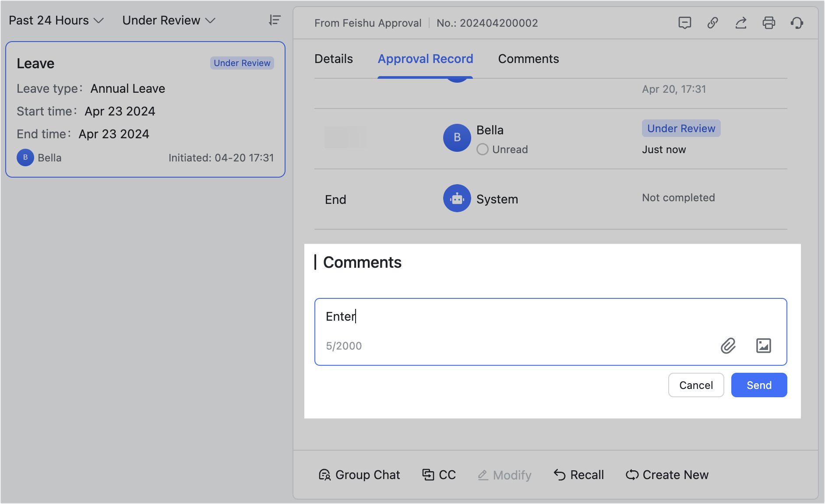825x504 pixels.
Task: Open the comment icon in the header
Action: (684, 23)
